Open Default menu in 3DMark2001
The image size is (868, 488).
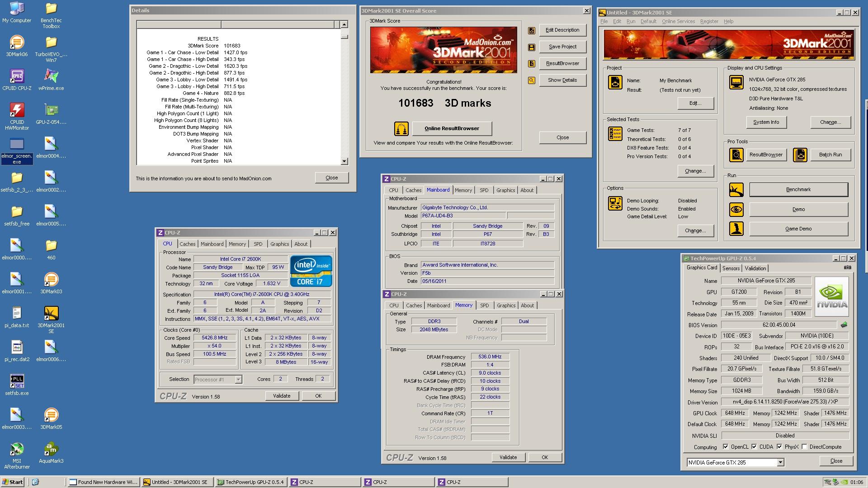pyautogui.click(x=648, y=21)
